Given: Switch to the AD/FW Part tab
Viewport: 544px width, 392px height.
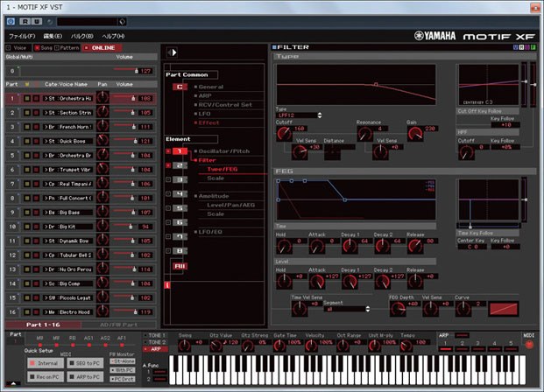Looking at the screenshot, I should click(118, 325).
